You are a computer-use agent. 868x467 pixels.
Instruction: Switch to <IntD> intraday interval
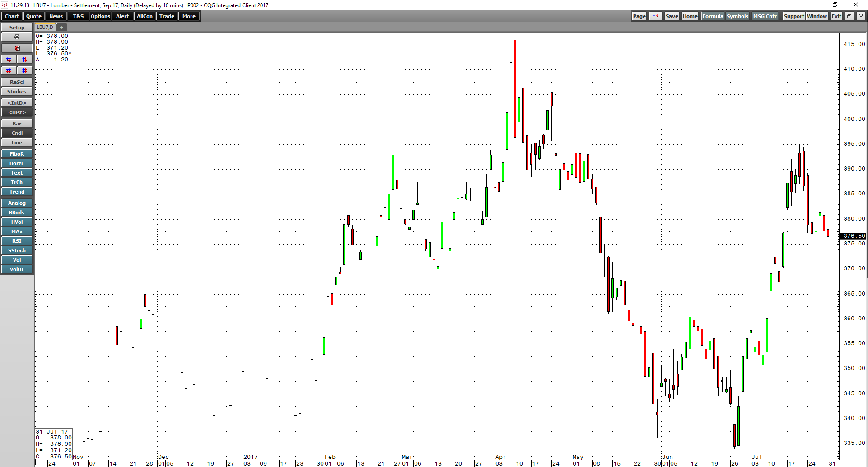click(x=17, y=103)
